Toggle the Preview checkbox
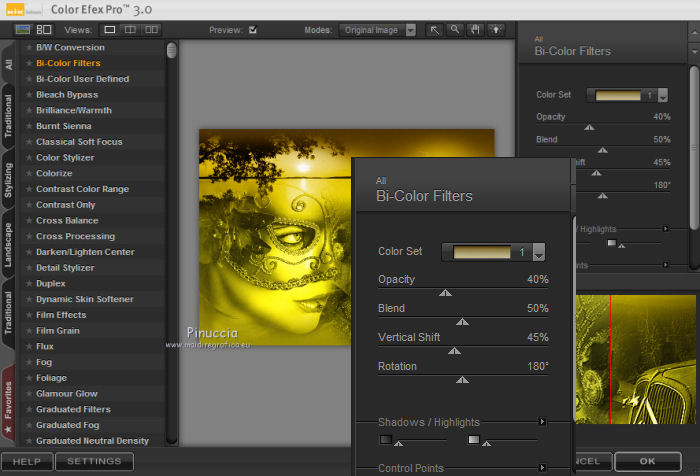Viewport: 700px width, 476px height. pos(253,30)
